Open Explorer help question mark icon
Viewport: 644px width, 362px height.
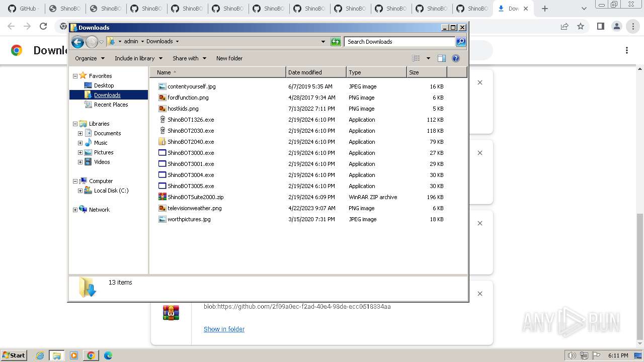click(456, 58)
